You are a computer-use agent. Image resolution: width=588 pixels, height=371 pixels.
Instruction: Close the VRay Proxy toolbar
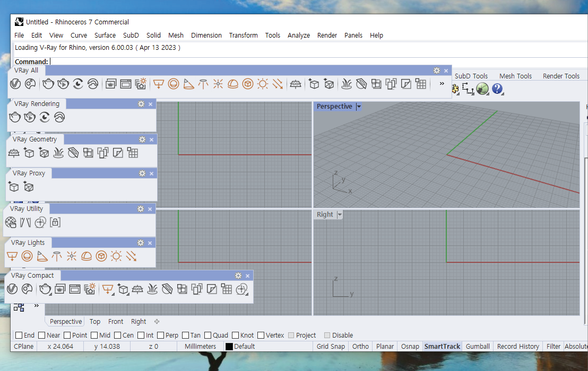(151, 173)
